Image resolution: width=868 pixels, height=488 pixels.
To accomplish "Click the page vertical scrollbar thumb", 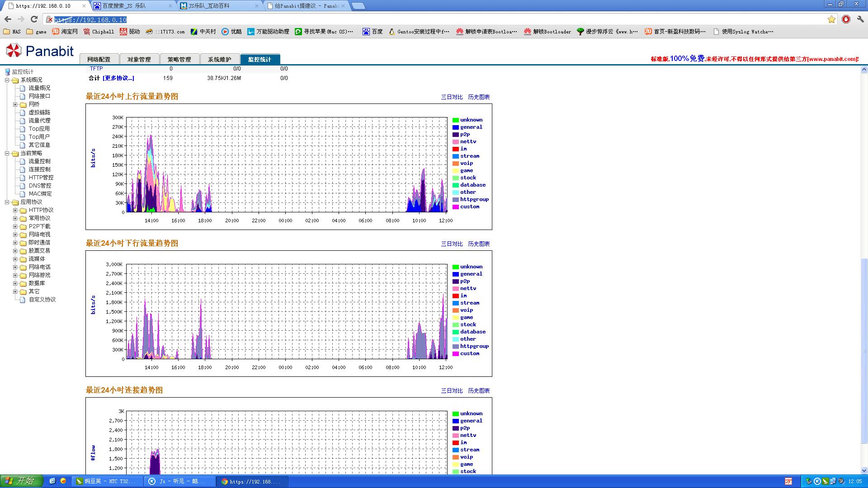I will pos(864,351).
